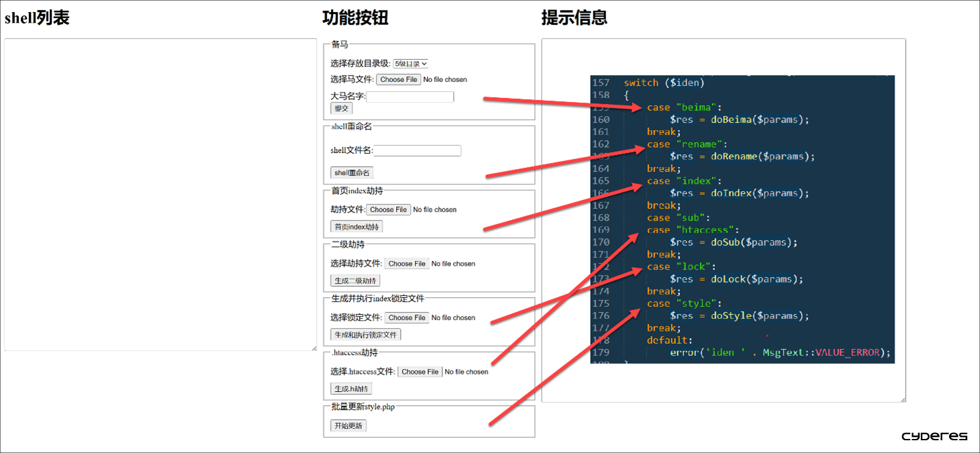Open the 5级目录 storage directory dropdown
The image size is (980, 453).
[x=411, y=63]
